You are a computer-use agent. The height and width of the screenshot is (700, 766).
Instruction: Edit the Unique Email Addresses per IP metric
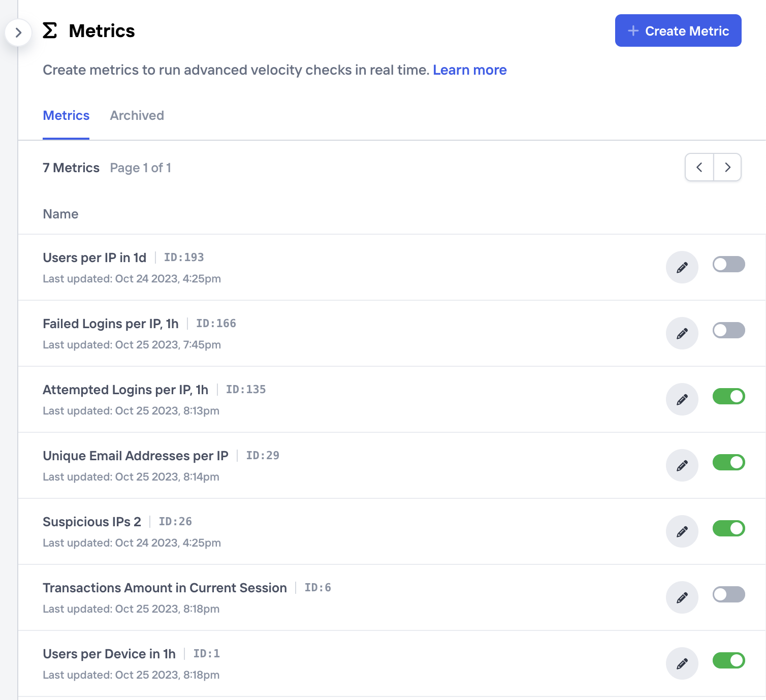tap(682, 465)
